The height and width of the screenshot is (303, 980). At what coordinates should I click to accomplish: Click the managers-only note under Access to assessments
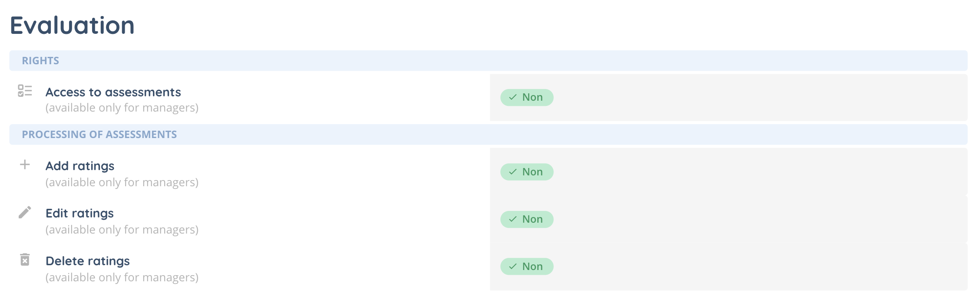click(122, 108)
